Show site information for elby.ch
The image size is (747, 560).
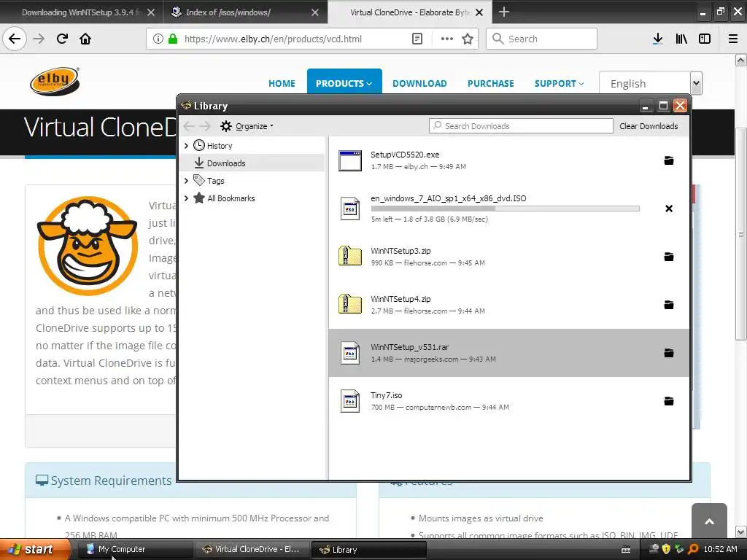coord(158,39)
